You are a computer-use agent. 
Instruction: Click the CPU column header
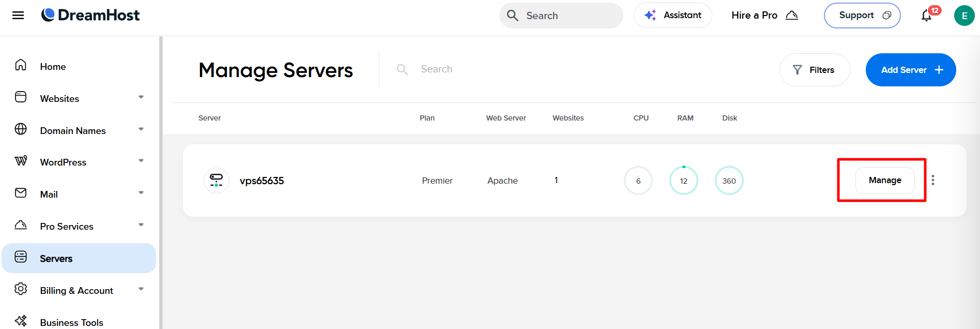pyautogui.click(x=641, y=118)
